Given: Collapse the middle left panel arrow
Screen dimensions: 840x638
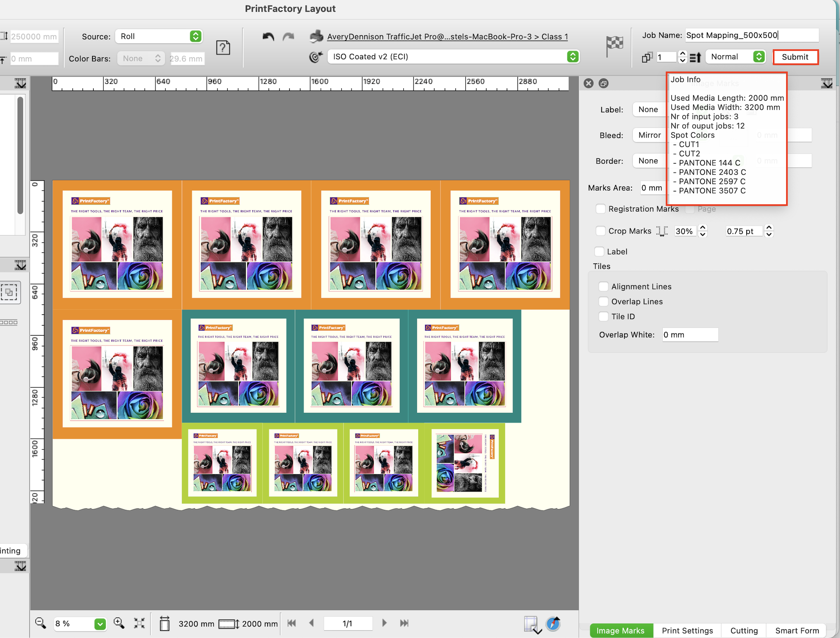Looking at the screenshot, I should [20, 265].
